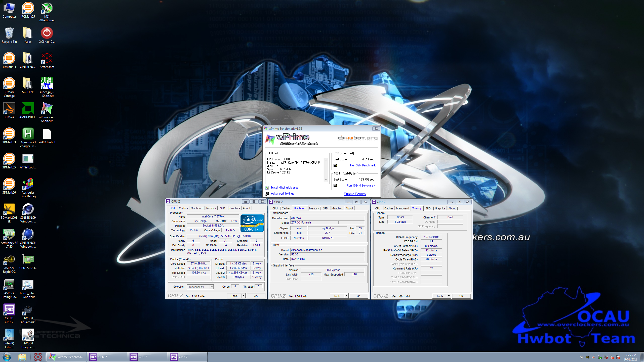Viewport: 644px width, 362px height.
Task: Click BIOS version value P2.30
Action: [x=327, y=254]
